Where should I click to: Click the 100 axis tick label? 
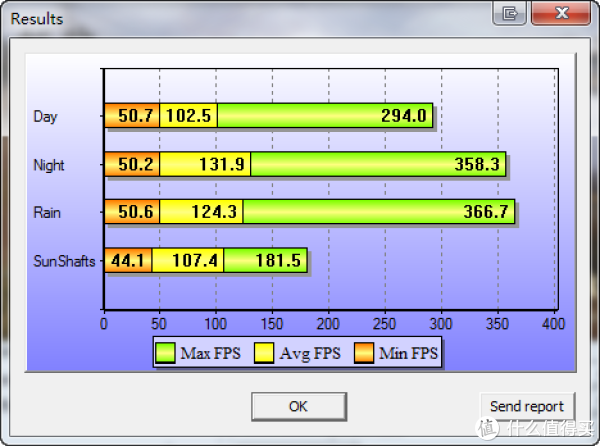point(215,324)
